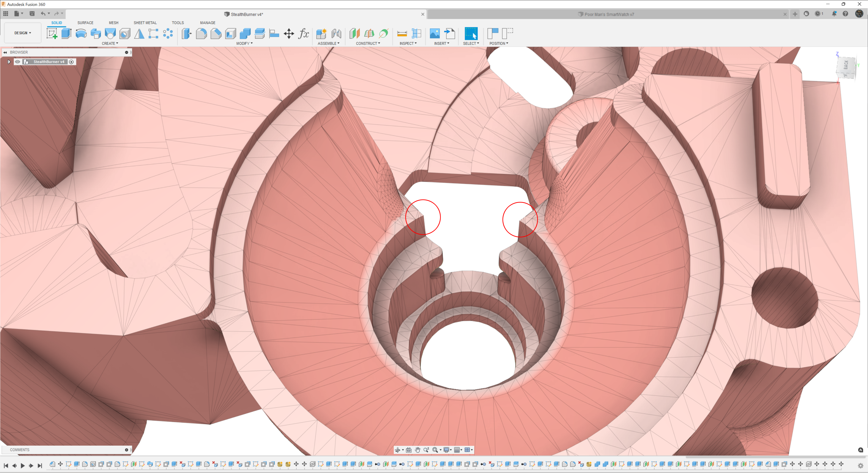Select the Circular Pattern tool

(168, 34)
